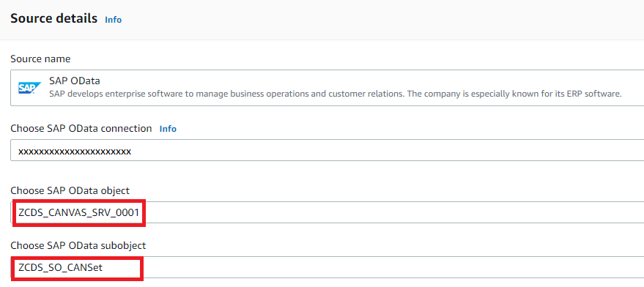Click the Source name label

click(x=40, y=59)
